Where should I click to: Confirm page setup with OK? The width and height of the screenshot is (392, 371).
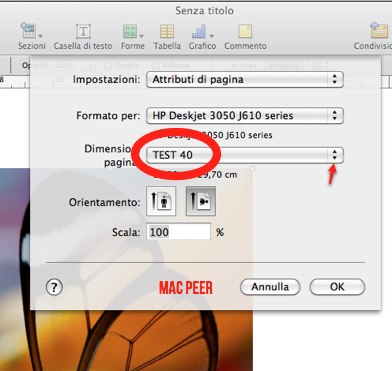(x=337, y=287)
